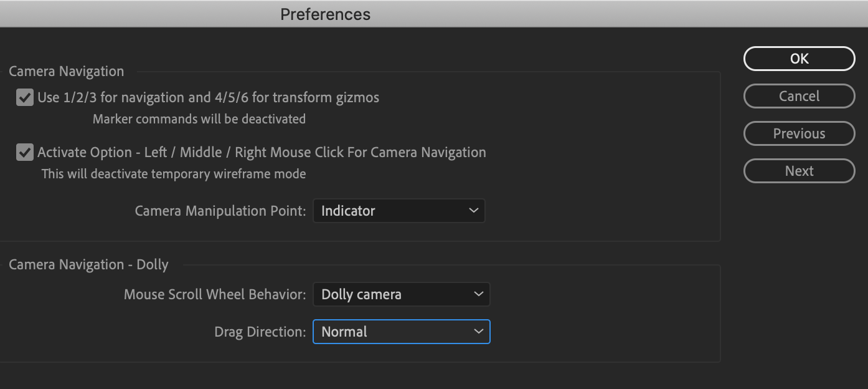Screen dimensions: 868x389
Task: Click the Preferences dialog title bar
Action: pyautogui.click(x=325, y=14)
